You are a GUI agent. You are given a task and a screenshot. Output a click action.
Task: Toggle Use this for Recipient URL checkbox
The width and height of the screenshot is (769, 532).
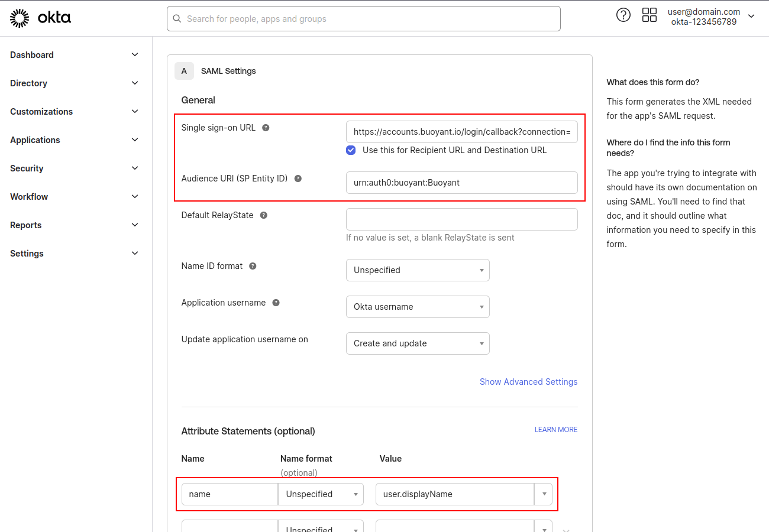pyautogui.click(x=351, y=150)
